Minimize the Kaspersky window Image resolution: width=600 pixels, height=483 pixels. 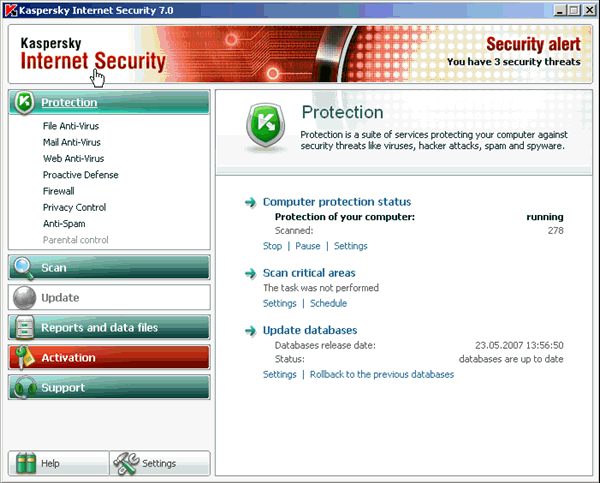[560, 10]
